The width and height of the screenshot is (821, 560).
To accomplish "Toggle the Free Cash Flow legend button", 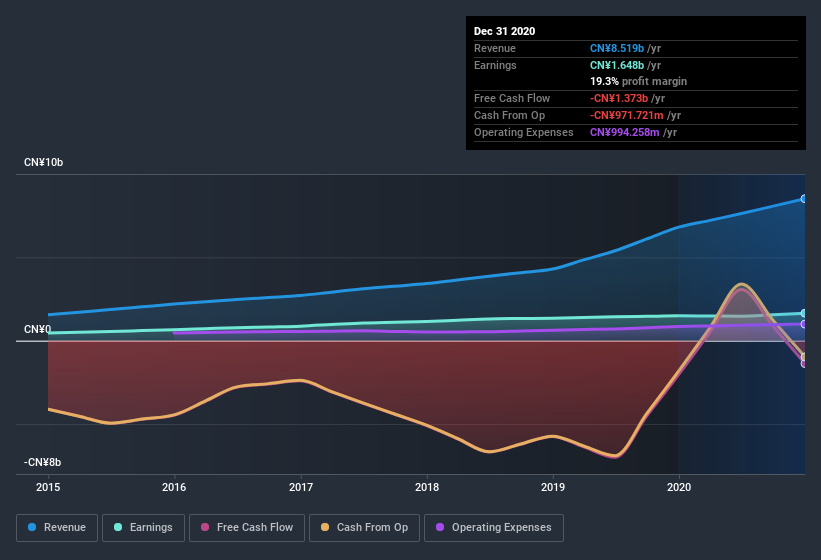I will point(247,528).
